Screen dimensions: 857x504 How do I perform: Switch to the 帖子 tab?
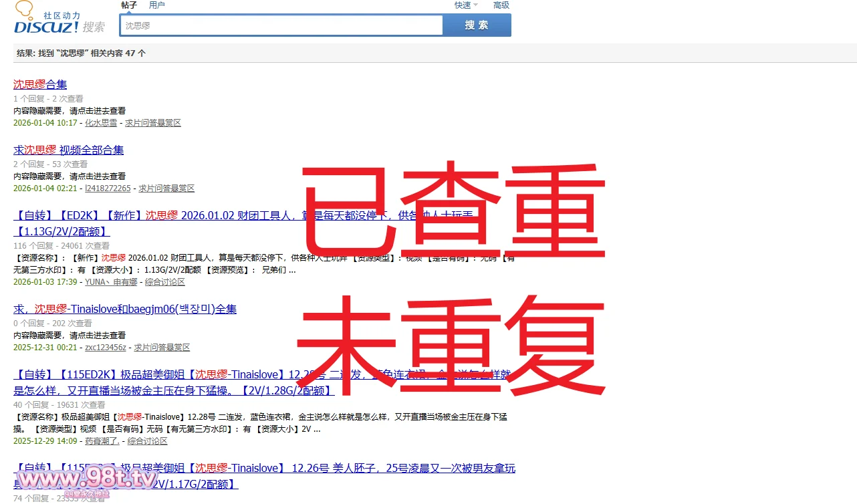(x=129, y=5)
